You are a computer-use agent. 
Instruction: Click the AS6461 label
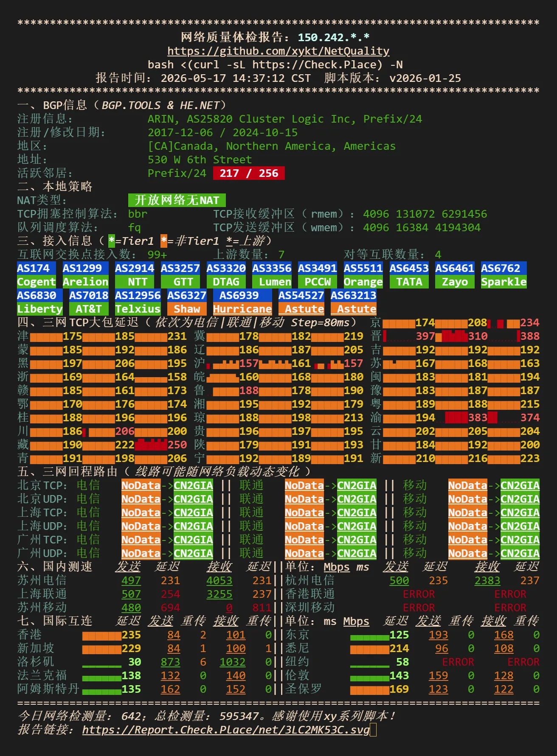click(x=455, y=268)
